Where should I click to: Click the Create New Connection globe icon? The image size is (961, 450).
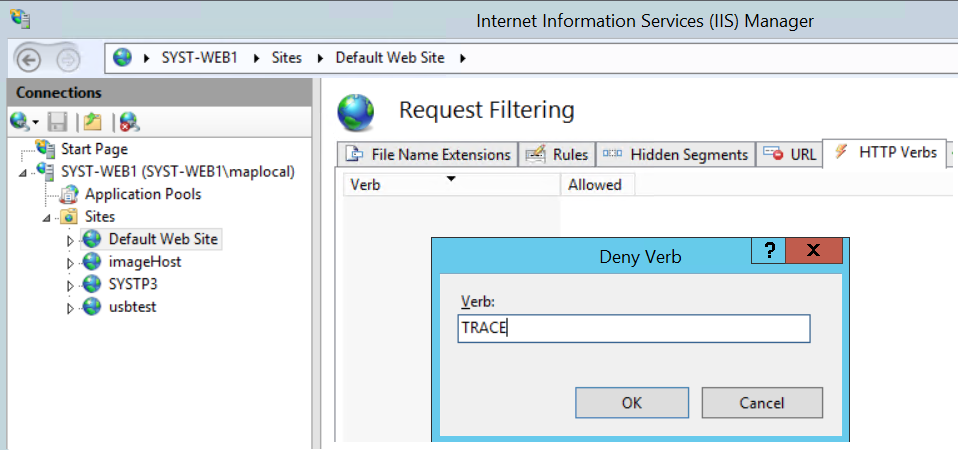click(23, 122)
